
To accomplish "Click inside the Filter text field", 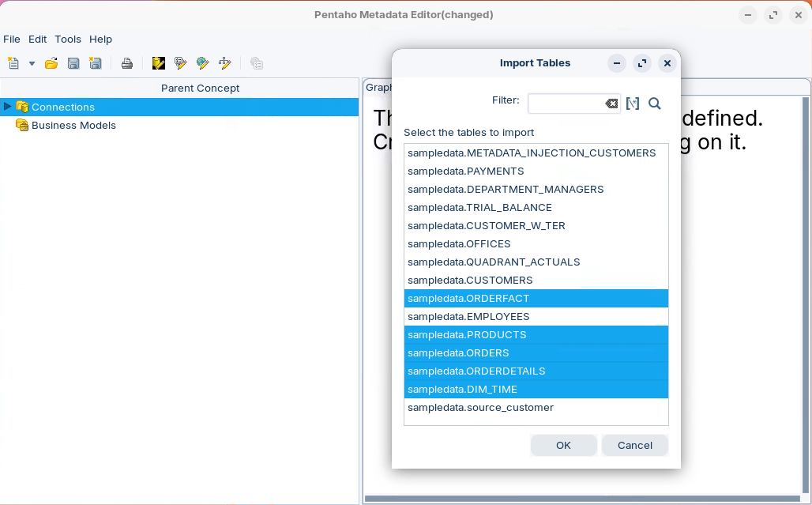I will (x=566, y=104).
